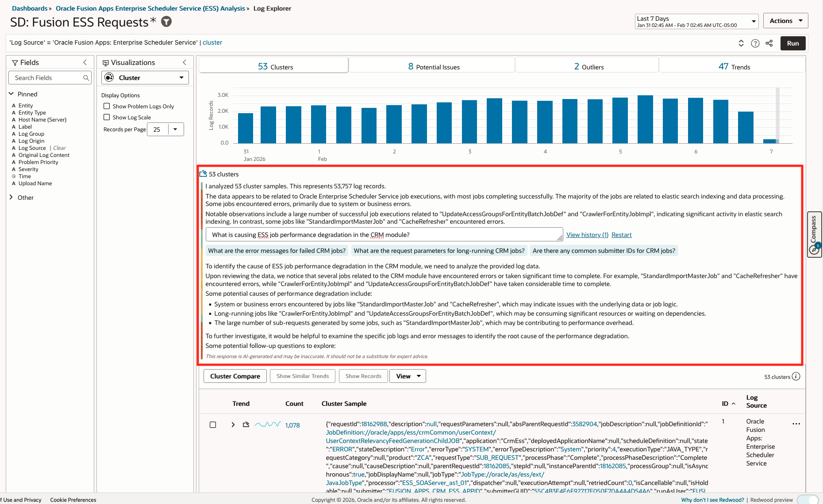This screenshot has height=504, width=823.
Task: Enable Show Log Scale
Action: (106, 117)
